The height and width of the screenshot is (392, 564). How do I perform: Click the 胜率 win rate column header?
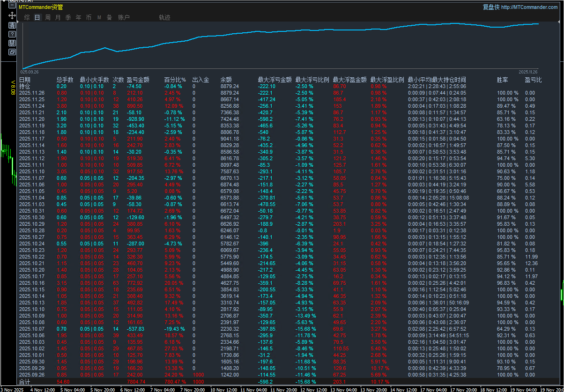click(502, 80)
